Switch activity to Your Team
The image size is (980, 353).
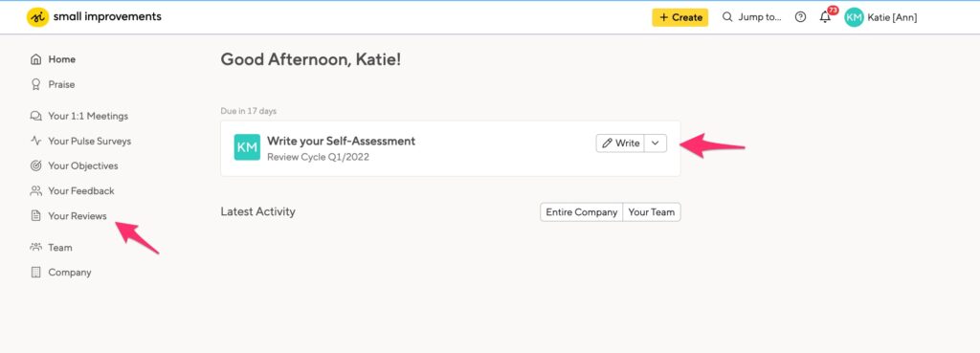point(651,211)
